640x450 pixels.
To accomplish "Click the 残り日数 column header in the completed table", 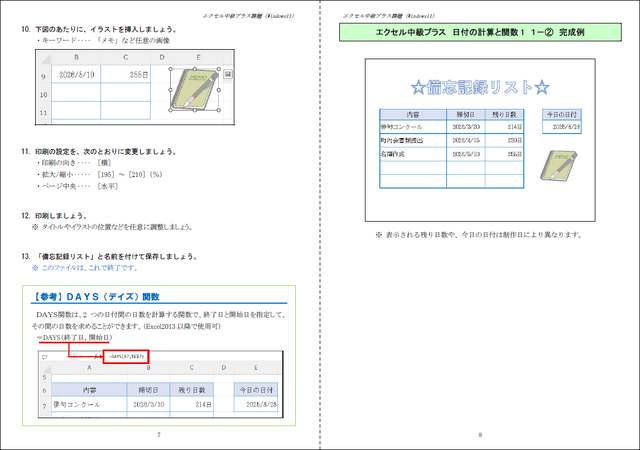I will pos(505,114).
